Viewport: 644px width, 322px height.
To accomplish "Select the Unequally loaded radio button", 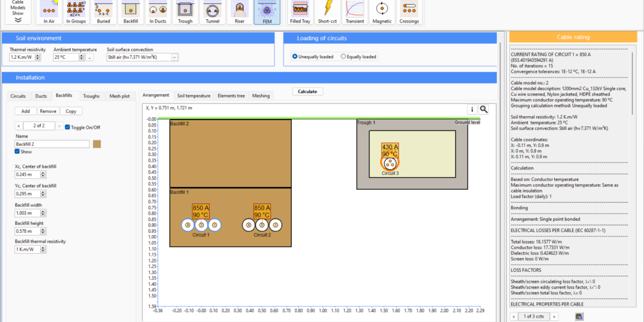I will [x=295, y=57].
